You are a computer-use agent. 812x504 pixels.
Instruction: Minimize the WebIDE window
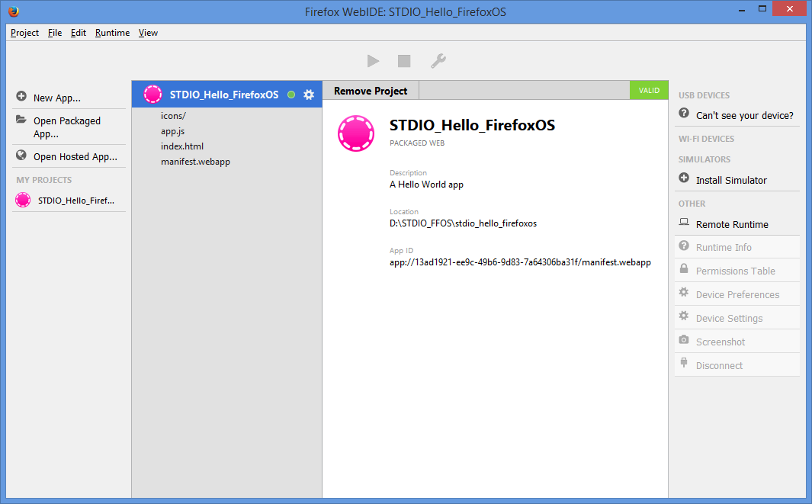742,9
